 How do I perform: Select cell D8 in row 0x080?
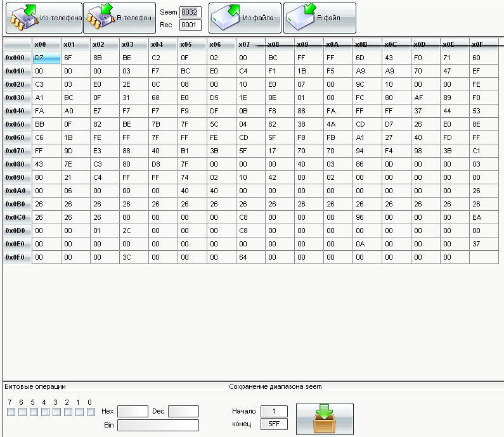pyautogui.click(x=163, y=165)
